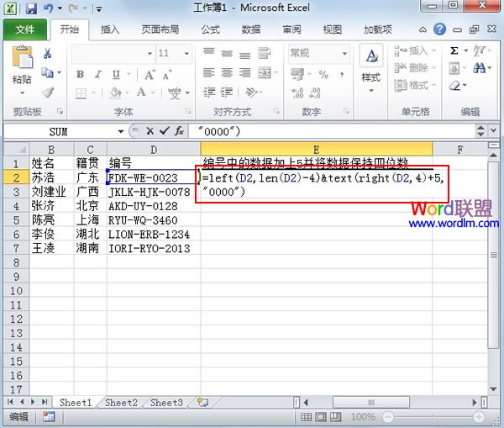This screenshot has width=504, height=428.
Task: Click the 文件 (File) button
Action: [25, 29]
